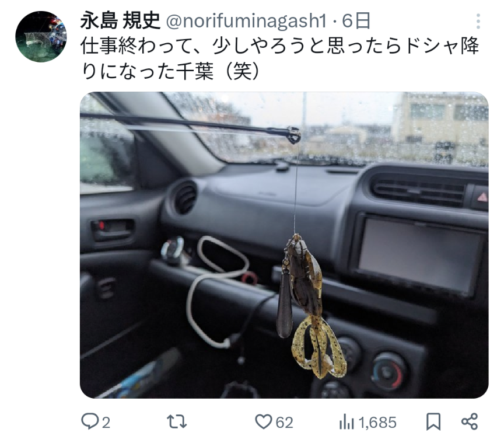Open display name 永島 規史 profile
The height and width of the screenshot is (436, 504).
(x=120, y=21)
